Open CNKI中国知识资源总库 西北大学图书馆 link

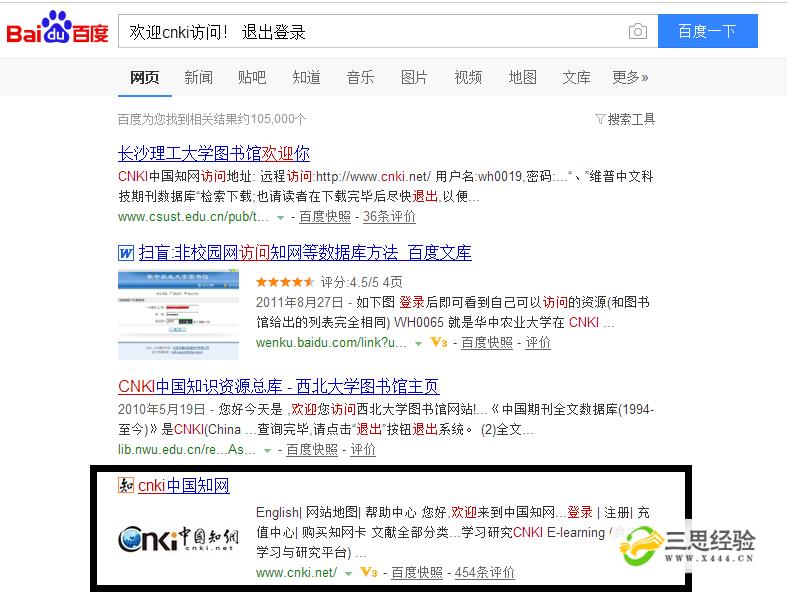pyautogui.click(x=279, y=386)
